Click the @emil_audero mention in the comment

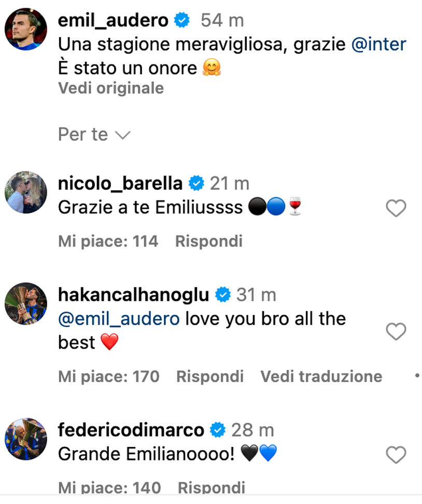pos(118,319)
